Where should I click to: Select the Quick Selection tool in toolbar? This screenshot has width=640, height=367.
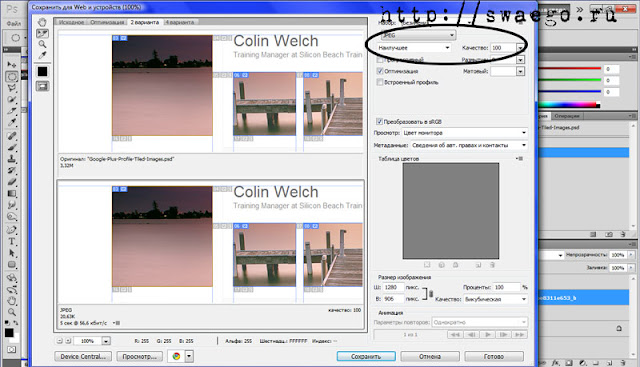click(x=12, y=99)
